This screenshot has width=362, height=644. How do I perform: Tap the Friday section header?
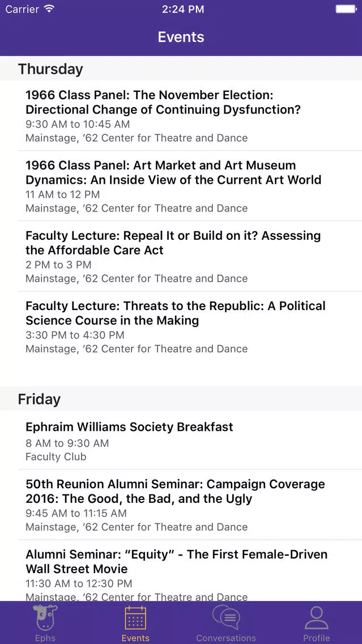coord(181,399)
